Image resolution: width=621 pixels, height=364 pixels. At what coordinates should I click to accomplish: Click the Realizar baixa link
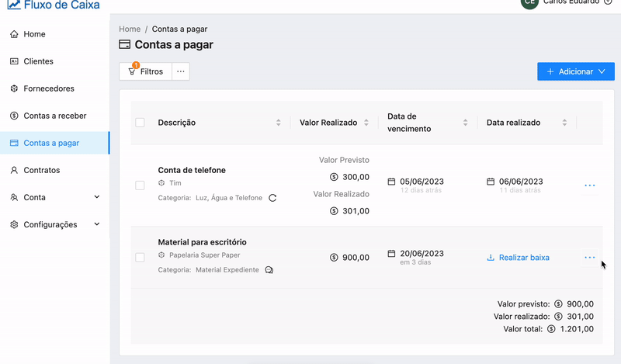pos(518,258)
